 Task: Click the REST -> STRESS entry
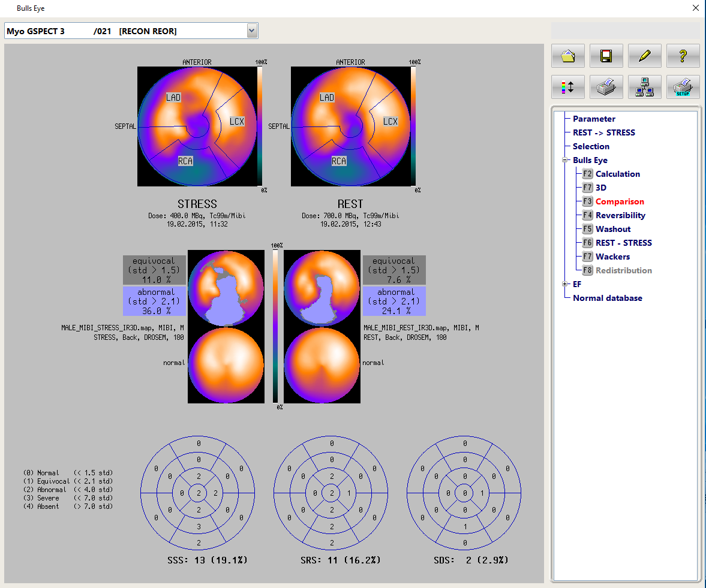click(x=603, y=132)
